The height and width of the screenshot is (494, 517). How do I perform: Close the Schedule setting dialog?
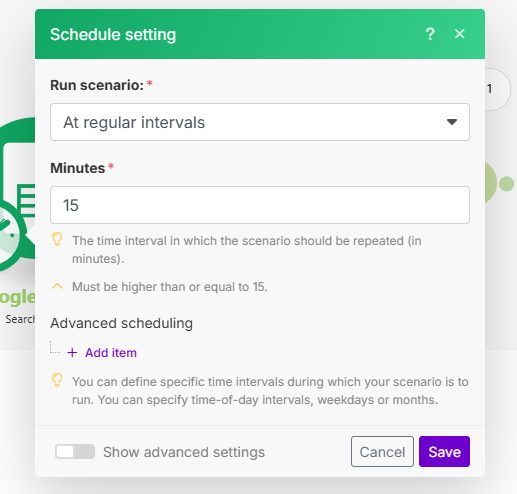click(460, 34)
